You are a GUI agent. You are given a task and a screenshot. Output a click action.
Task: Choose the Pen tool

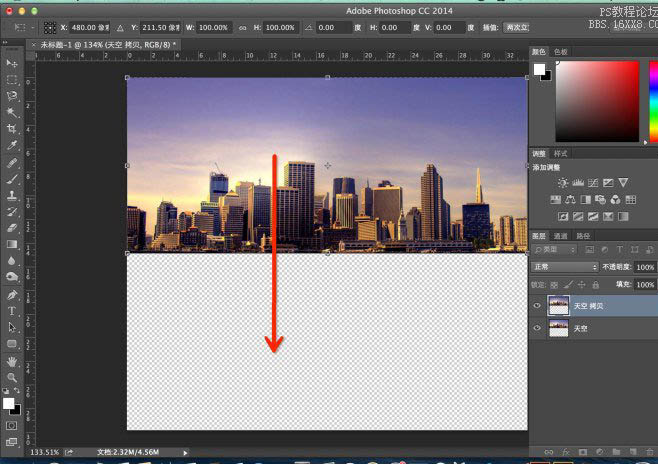coord(12,295)
